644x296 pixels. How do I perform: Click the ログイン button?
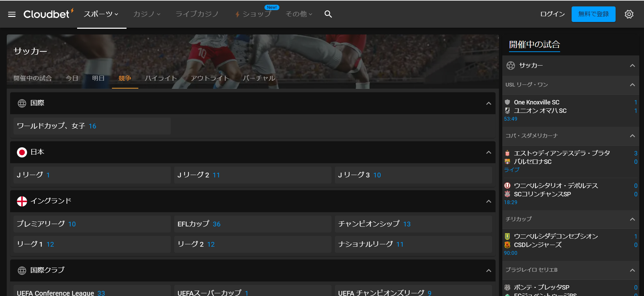(x=553, y=14)
